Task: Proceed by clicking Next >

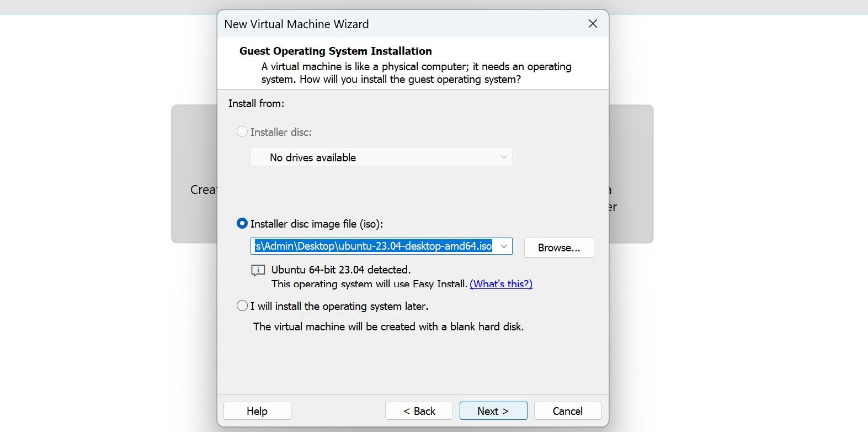Action: tap(493, 411)
